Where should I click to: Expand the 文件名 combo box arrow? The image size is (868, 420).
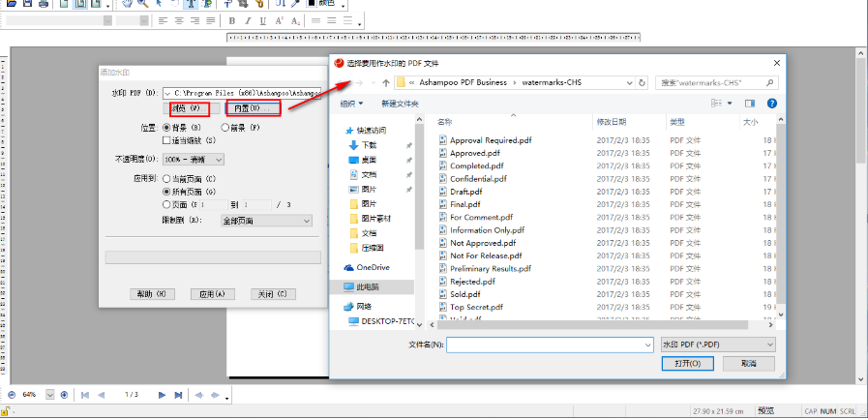648,345
